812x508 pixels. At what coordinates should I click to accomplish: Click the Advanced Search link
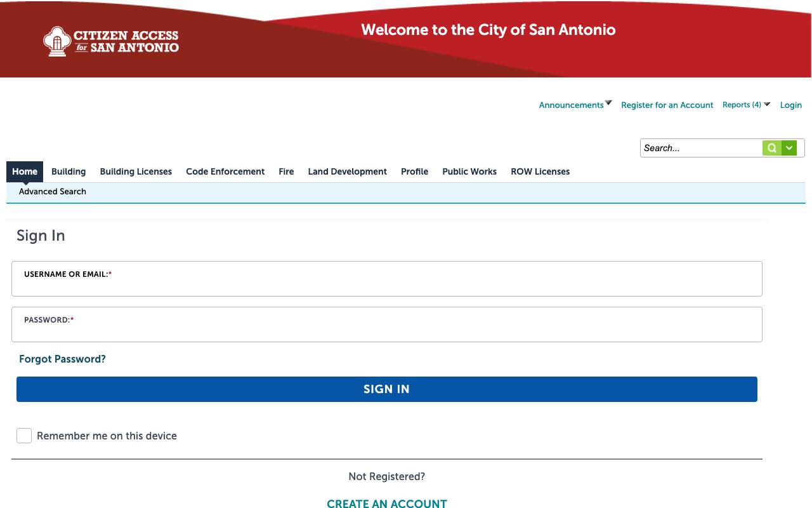coord(53,191)
